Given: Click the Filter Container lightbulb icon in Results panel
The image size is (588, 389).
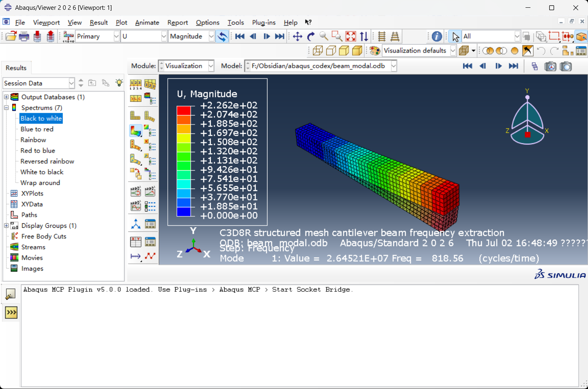Looking at the screenshot, I should click(119, 83).
